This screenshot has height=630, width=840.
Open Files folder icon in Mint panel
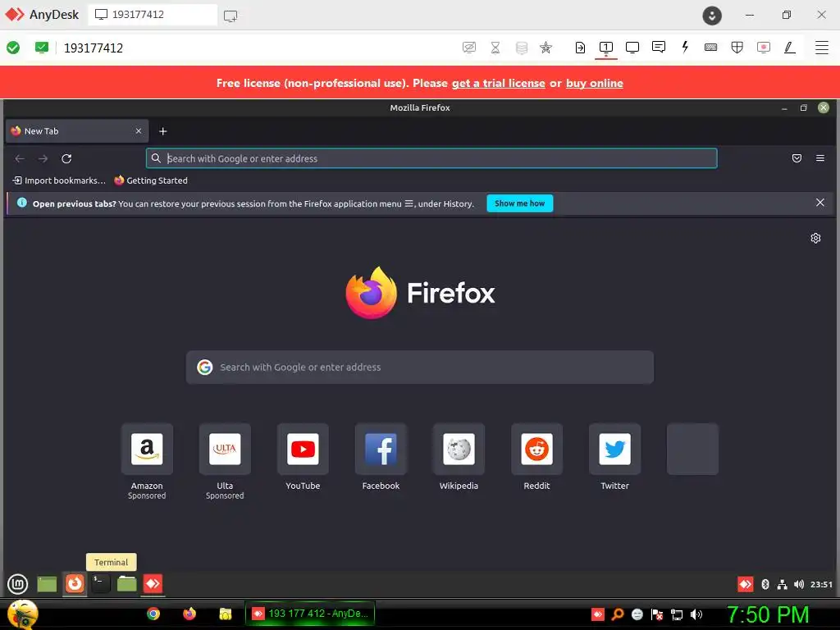(126, 583)
